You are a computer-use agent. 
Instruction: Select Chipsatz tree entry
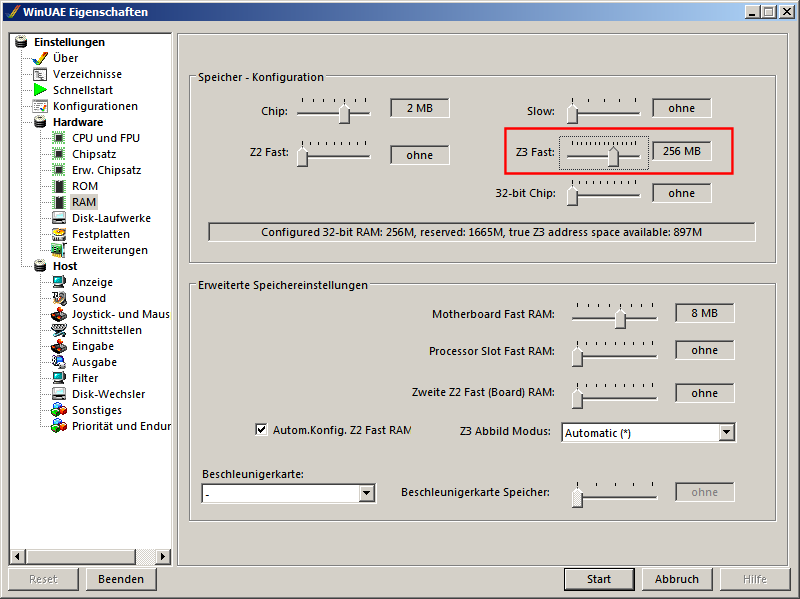94,154
